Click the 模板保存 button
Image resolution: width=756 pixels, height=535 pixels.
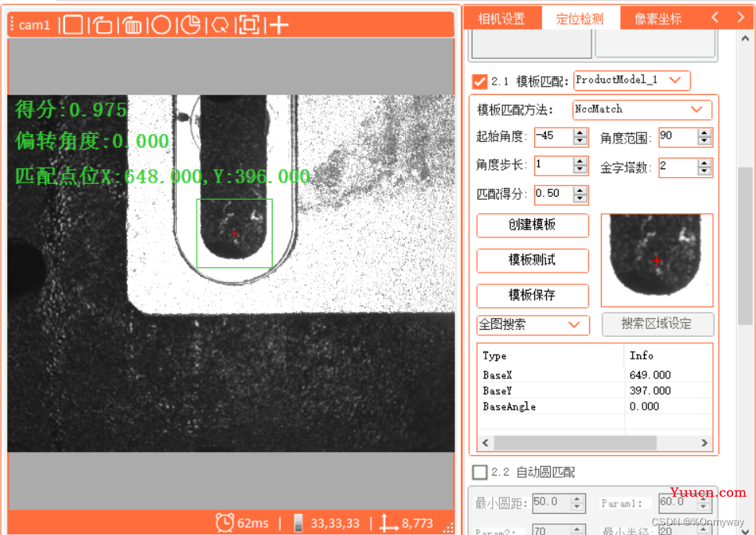pos(532,295)
